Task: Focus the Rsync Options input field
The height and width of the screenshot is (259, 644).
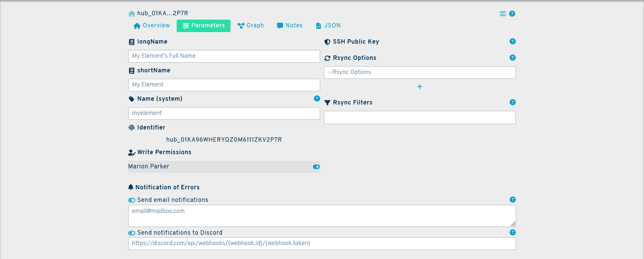Action: 420,72
